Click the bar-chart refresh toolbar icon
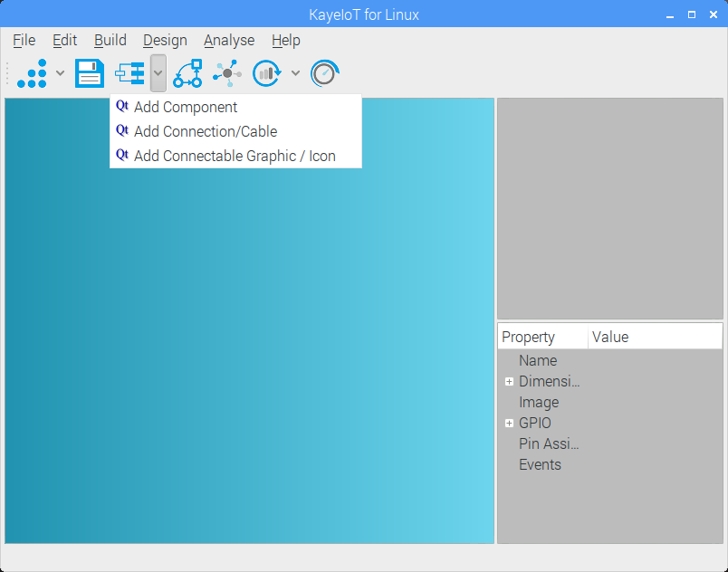728x572 pixels. point(267,73)
